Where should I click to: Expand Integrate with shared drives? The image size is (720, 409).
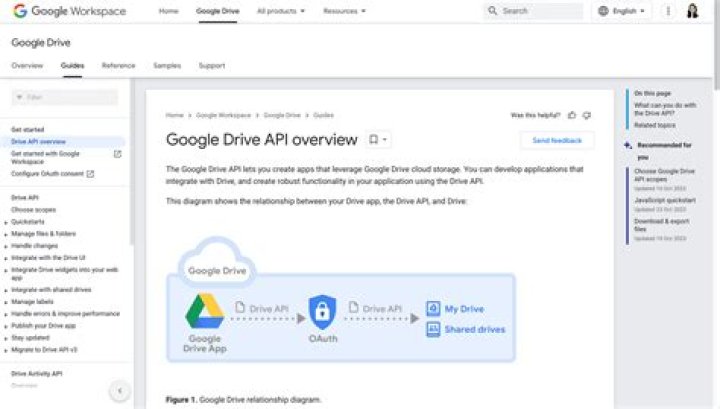point(6,291)
